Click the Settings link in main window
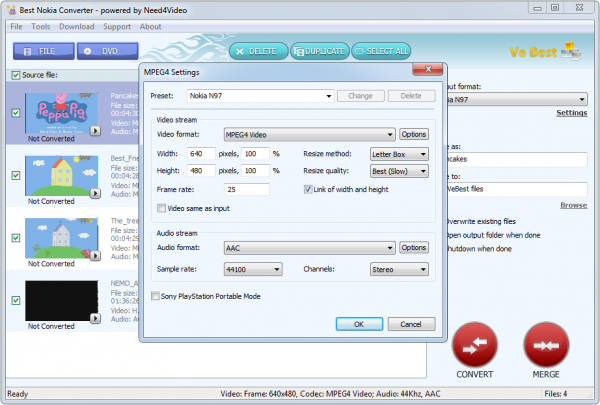 pos(572,113)
